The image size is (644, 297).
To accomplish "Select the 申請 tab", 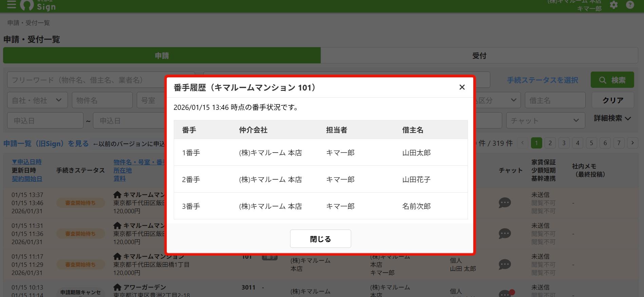I will (x=162, y=55).
